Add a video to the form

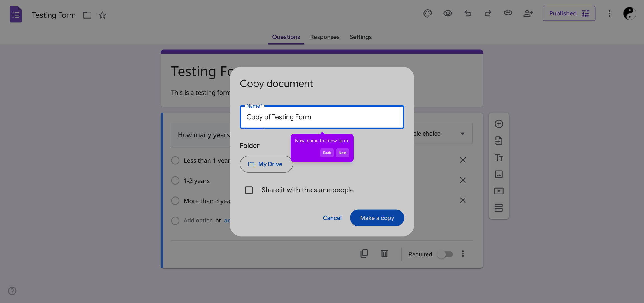click(x=499, y=191)
